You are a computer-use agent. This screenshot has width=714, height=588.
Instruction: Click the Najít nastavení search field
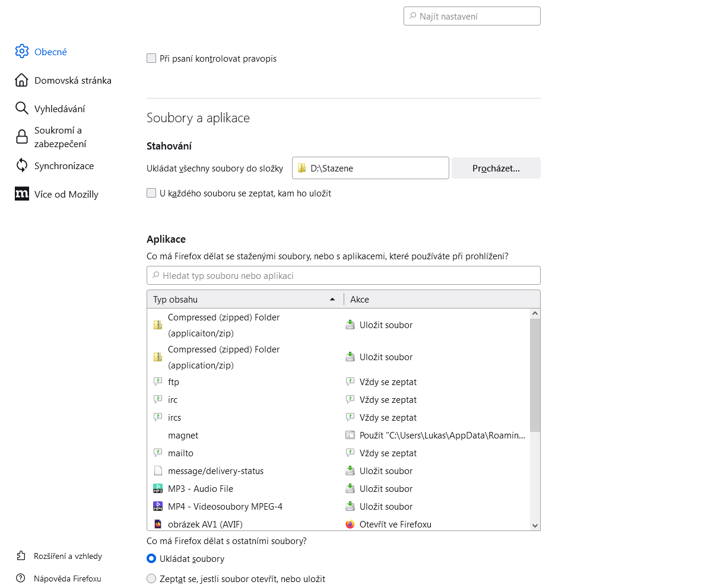click(x=472, y=17)
